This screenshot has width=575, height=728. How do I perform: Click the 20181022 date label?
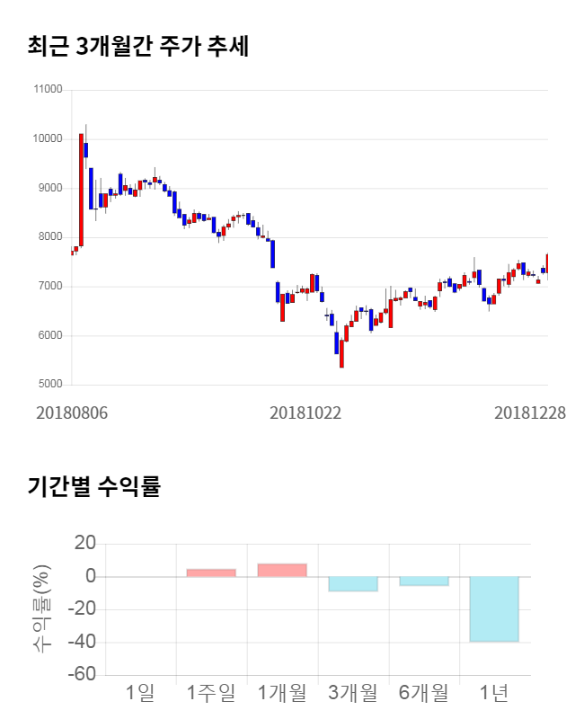[305, 413]
